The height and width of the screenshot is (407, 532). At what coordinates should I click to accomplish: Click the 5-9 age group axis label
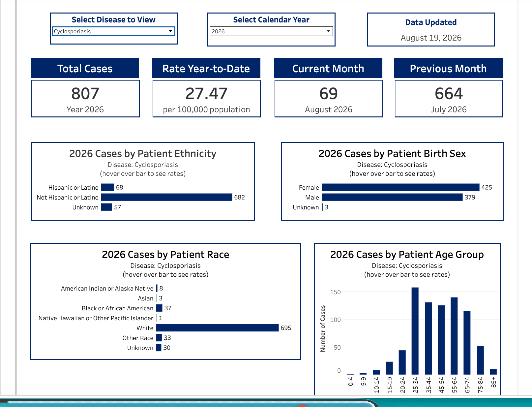click(x=363, y=382)
